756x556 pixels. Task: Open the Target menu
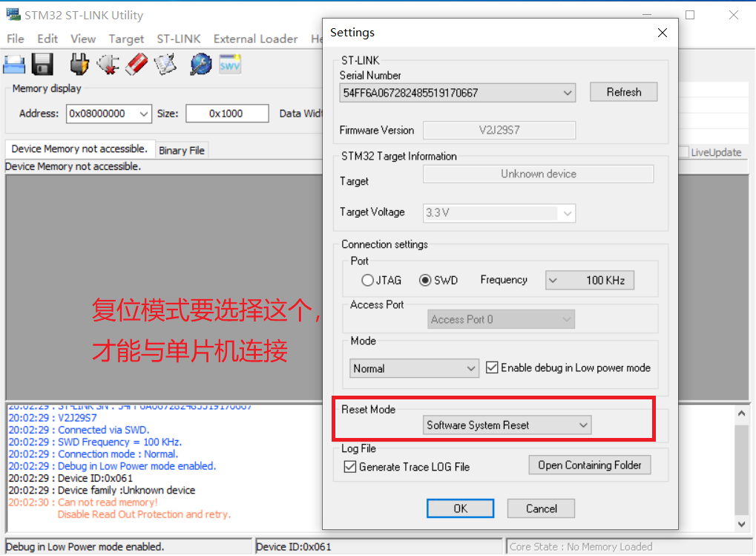[126, 39]
